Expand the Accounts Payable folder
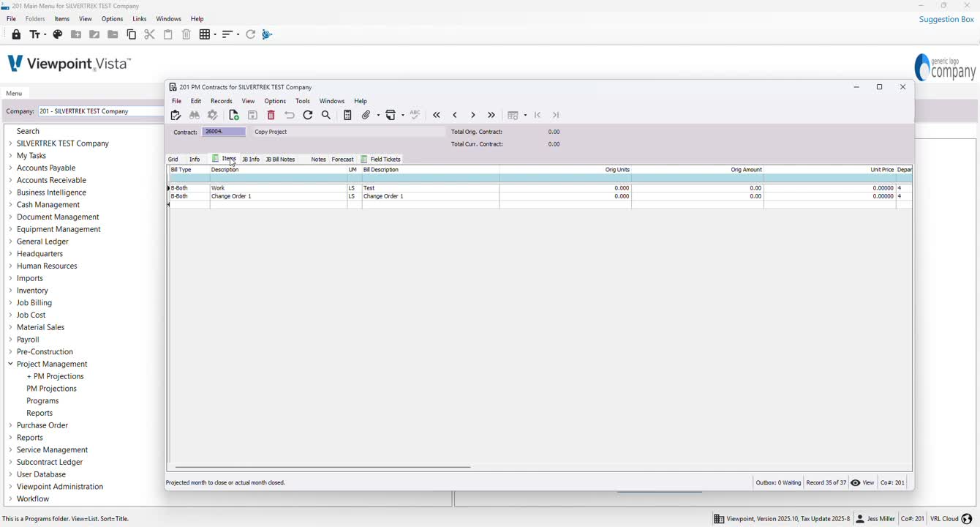 click(x=10, y=168)
